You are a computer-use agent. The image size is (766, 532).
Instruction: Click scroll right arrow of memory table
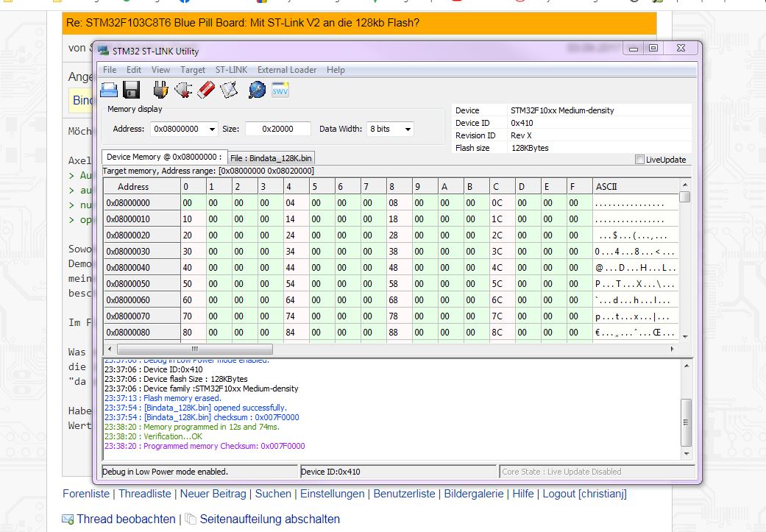[673, 349]
